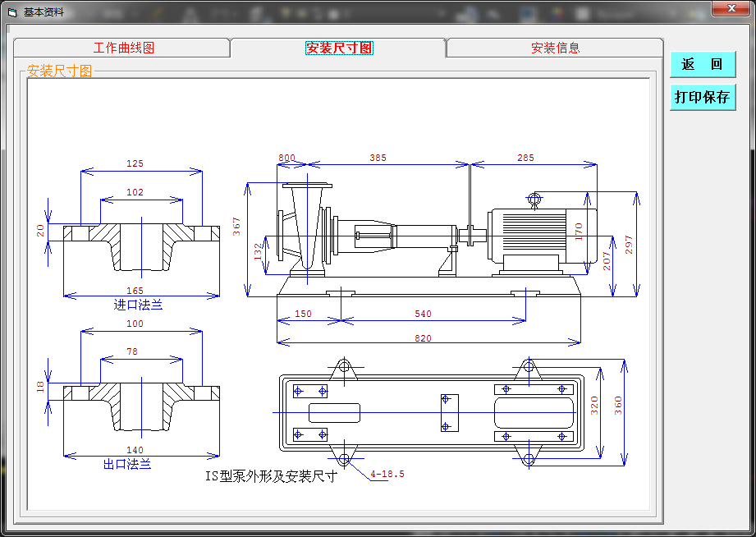Click the 140 outlet flange dimension
756x537 pixels.
click(x=135, y=450)
